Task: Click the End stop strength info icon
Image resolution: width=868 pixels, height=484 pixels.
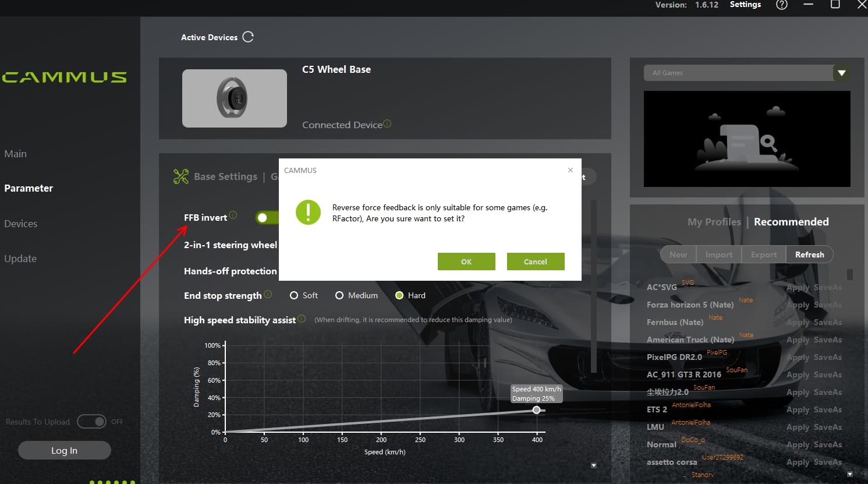Action: pyautogui.click(x=268, y=294)
